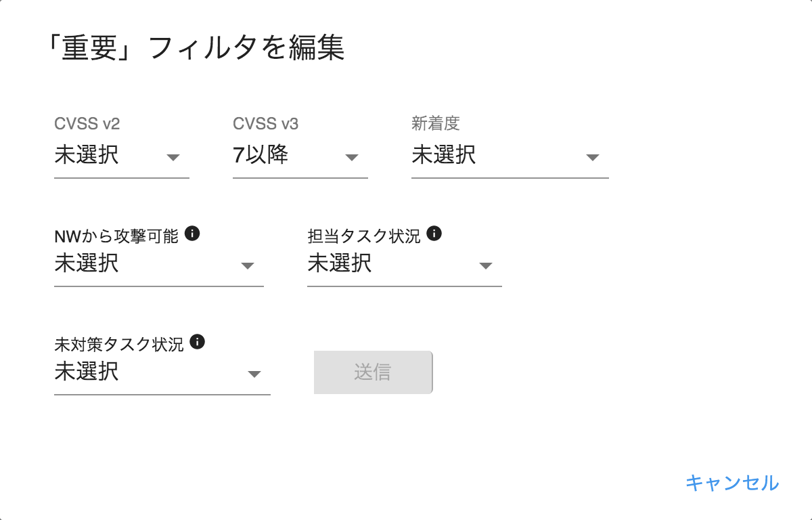Click the dialog title 「重要」フィルタを編集

196,47
